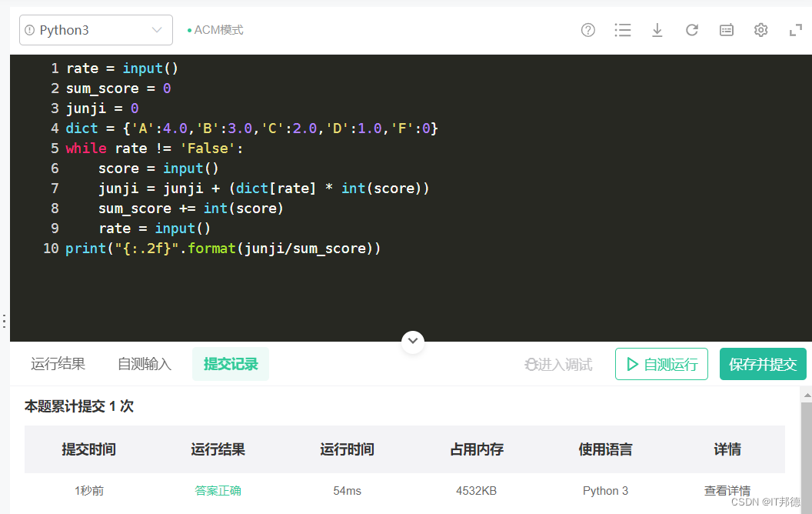
Task: Select the 提交记录 tab
Action: coord(231,364)
